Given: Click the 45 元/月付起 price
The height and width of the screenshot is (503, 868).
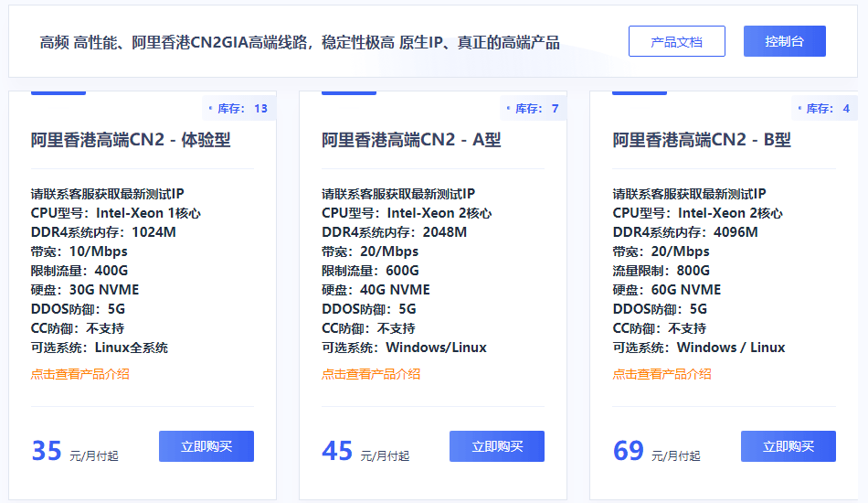Looking at the screenshot, I should tap(365, 451).
